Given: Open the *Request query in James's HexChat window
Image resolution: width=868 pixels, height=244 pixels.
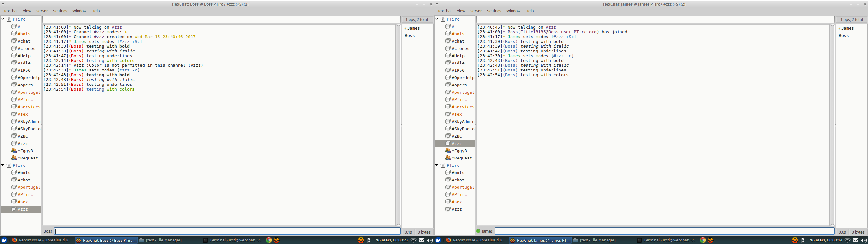Looking at the screenshot, I should (461, 158).
